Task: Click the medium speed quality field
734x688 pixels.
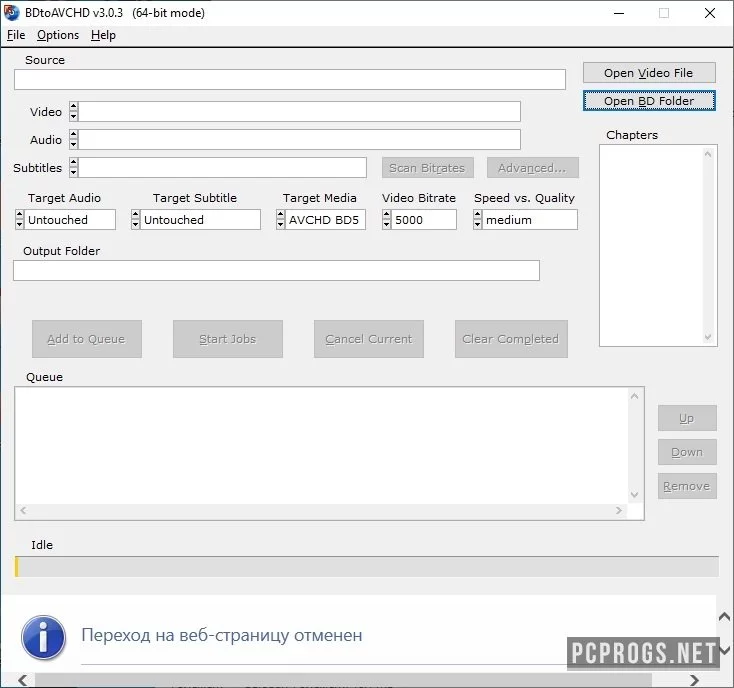Action: coord(529,220)
